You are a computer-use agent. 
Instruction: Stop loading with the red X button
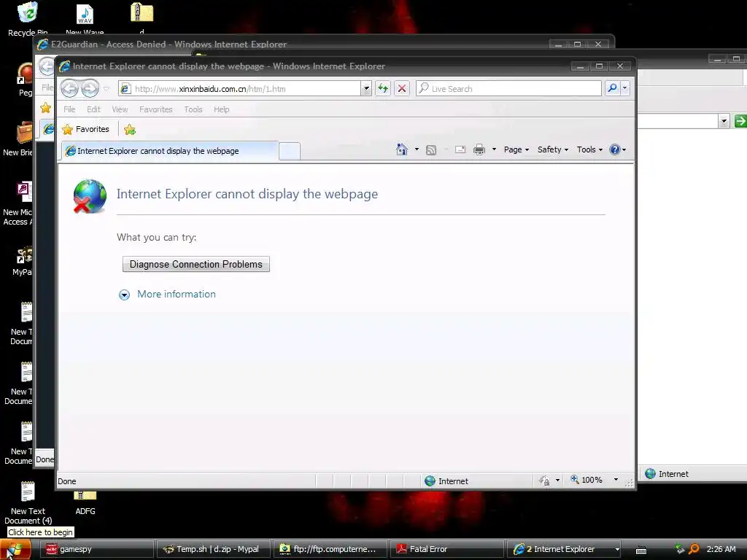(402, 88)
